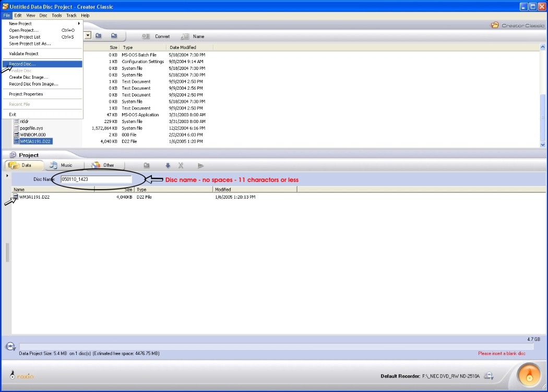Choose Open Project... from File menu
The height and width of the screenshot is (392, 548).
[x=42, y=30]
